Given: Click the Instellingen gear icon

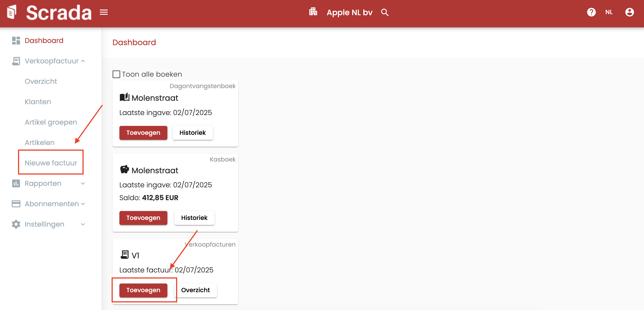Looking at the screenshot, I should 16,224.
